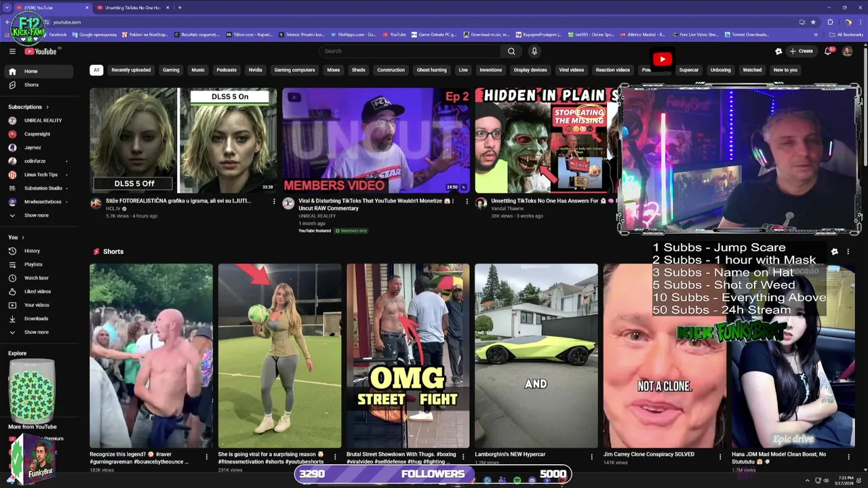Play the OMG Street Fight short
The image size is (868, 488).
[x=408, y=356]
